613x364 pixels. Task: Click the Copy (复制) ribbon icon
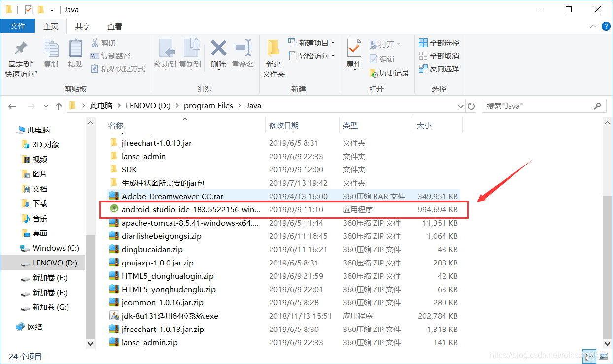point(51,48)
